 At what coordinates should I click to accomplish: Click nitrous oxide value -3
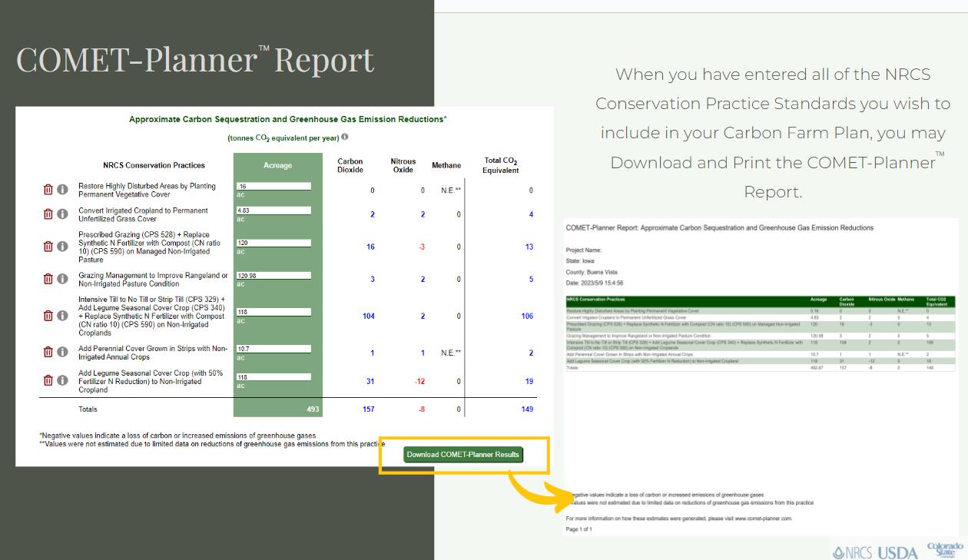pyautogui.click(x=421, y=247)
